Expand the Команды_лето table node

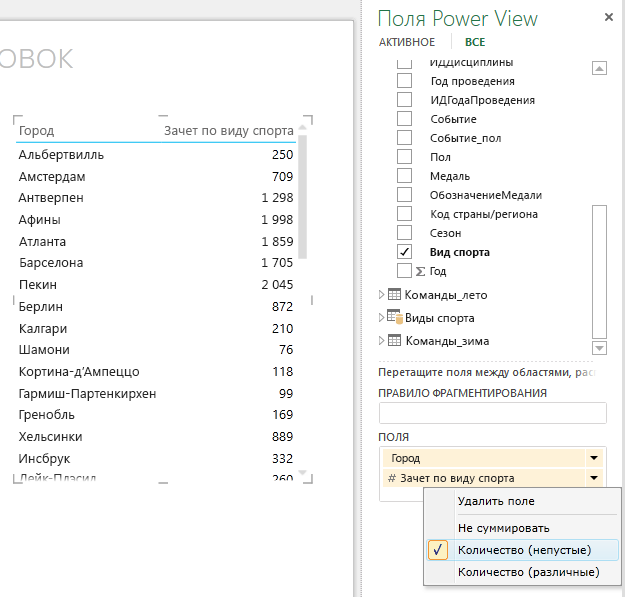click(x=381, y=295)
